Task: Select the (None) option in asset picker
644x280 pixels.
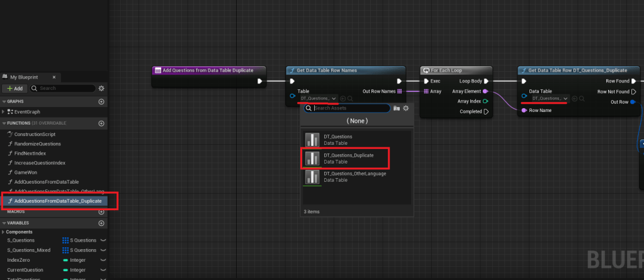Action: pos(357,121)
